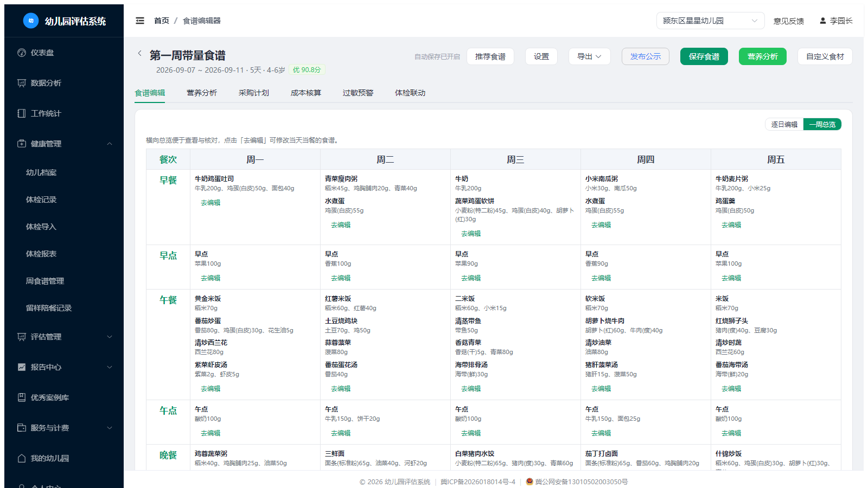Screen dimensions: 868x488
Task: Click the back arrow beside 第一周带量食谱
Action: tap(140, 53)
